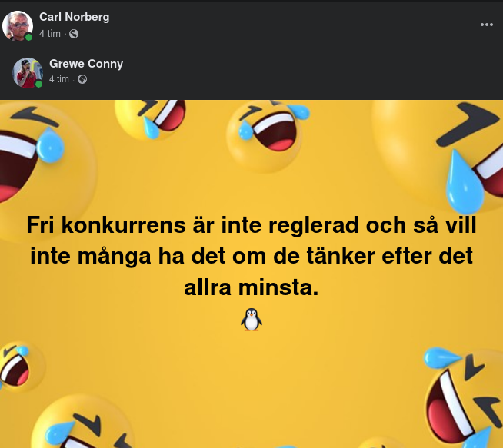Open Grewe Conny's profile name link

[x=86, y=64]
